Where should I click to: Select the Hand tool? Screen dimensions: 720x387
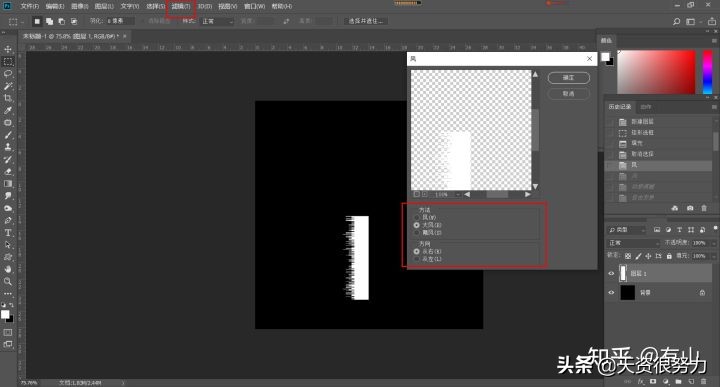(x=8, y=269)
